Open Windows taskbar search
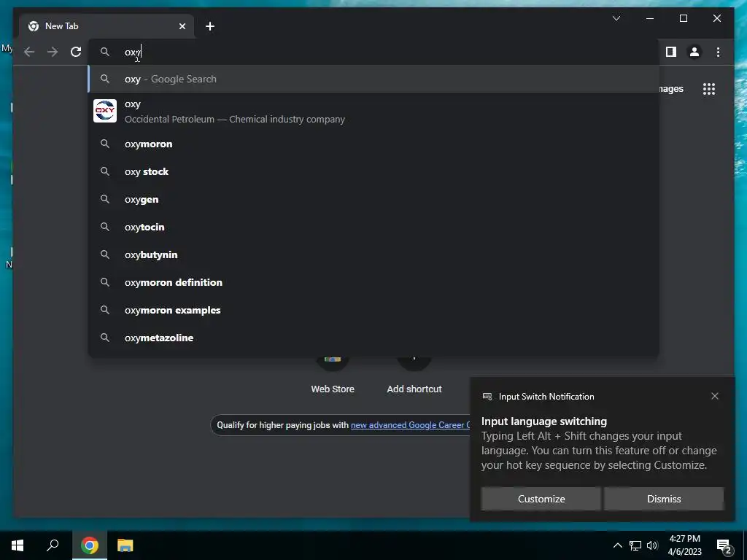The width and height of the screenshot is (747, 560). (53, 545)
